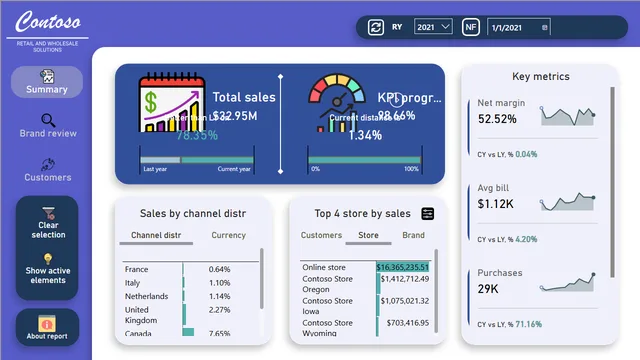This screenshot has height=360, width=640.
Task: Select the Store tab
Action: [368, 235]
